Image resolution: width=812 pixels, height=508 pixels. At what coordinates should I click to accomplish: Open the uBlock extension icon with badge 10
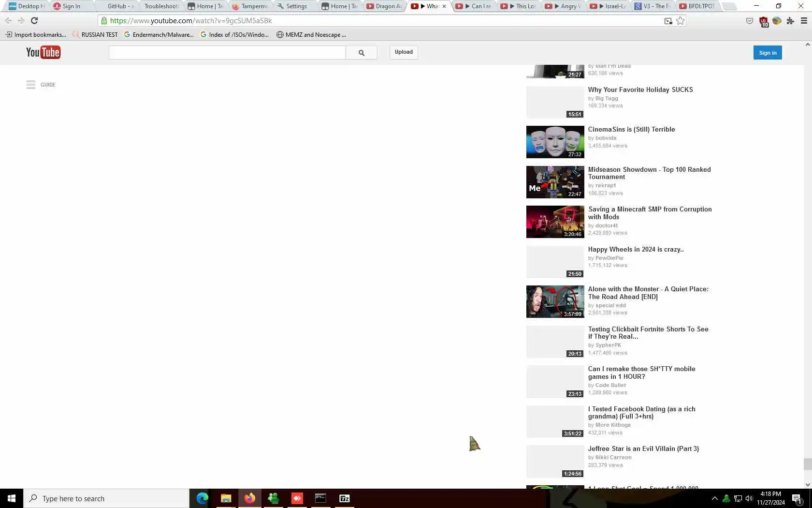coord(764,21)
